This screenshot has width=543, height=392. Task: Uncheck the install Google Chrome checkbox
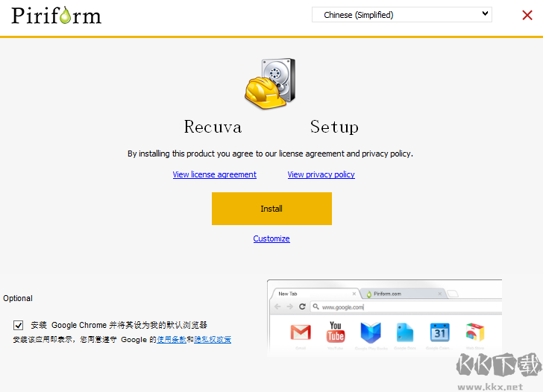click(x=19, y=325)
